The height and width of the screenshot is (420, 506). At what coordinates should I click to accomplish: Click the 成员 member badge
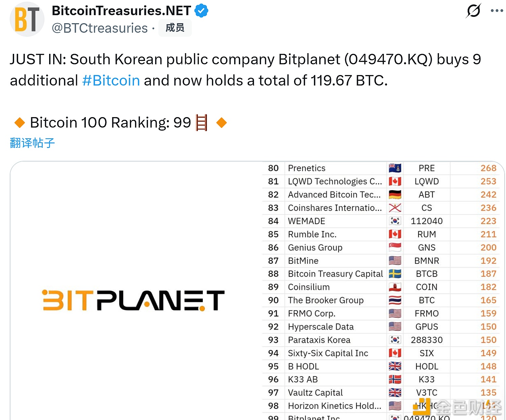point(175,28)
